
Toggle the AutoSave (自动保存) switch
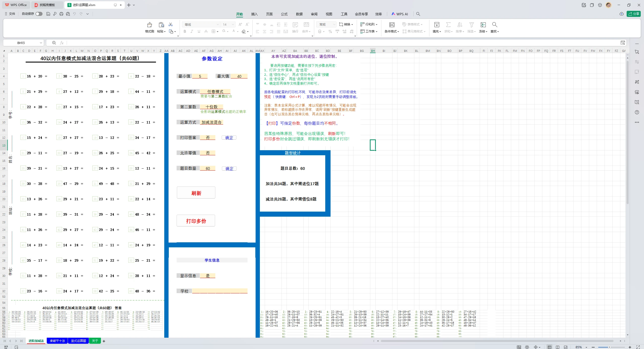pos(39,14)
